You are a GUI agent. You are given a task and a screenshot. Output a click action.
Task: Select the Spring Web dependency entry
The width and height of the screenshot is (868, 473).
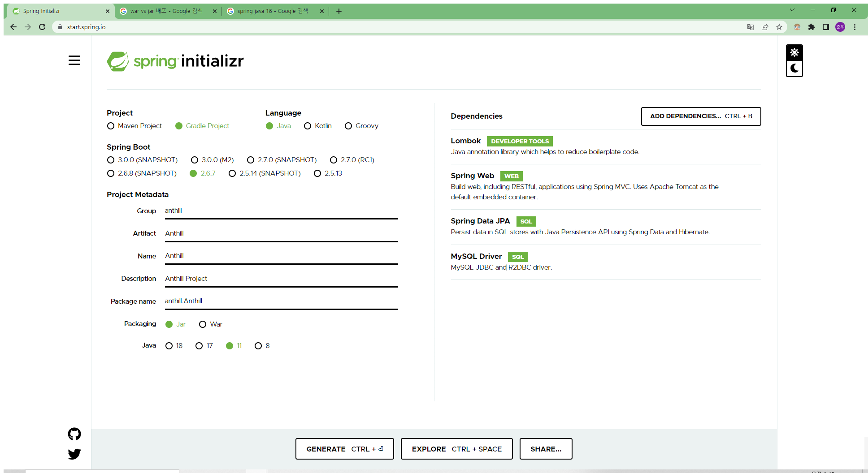[606, 186]
